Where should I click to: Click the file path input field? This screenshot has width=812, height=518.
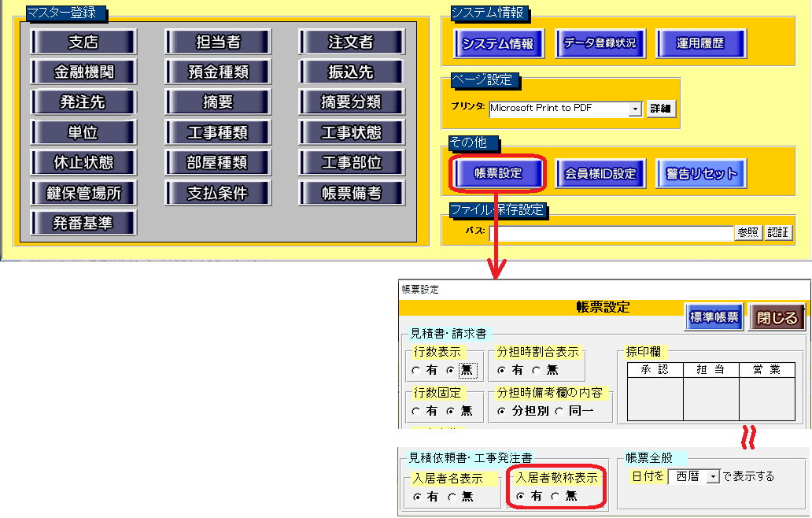pos(611,233)
